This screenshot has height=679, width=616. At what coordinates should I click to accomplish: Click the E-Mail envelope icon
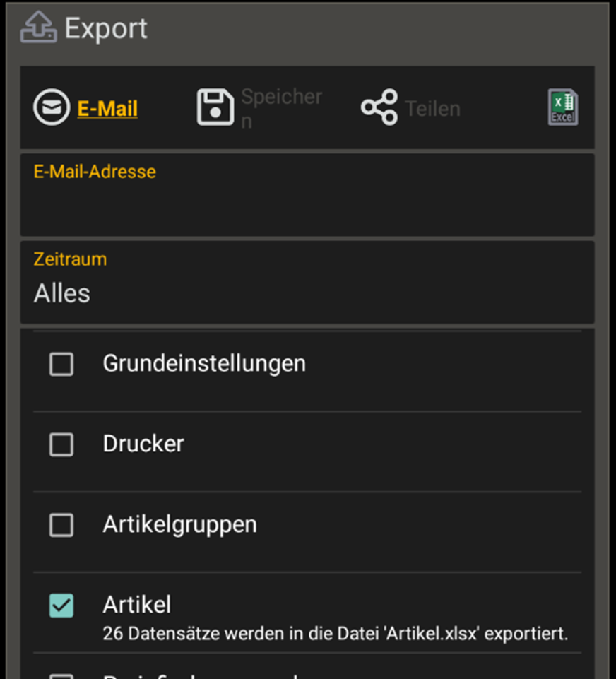[x=52, y=109]
